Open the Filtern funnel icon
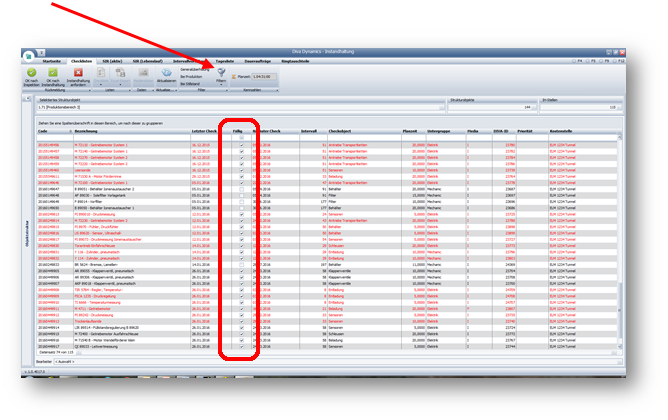The width and height of the screenshot is (668, 420). (220, 73)
